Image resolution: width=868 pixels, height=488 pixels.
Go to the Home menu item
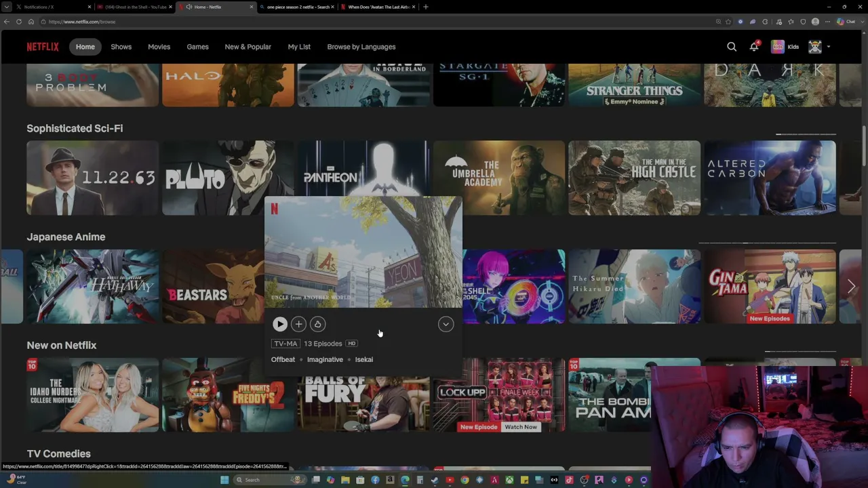[85, 47]
